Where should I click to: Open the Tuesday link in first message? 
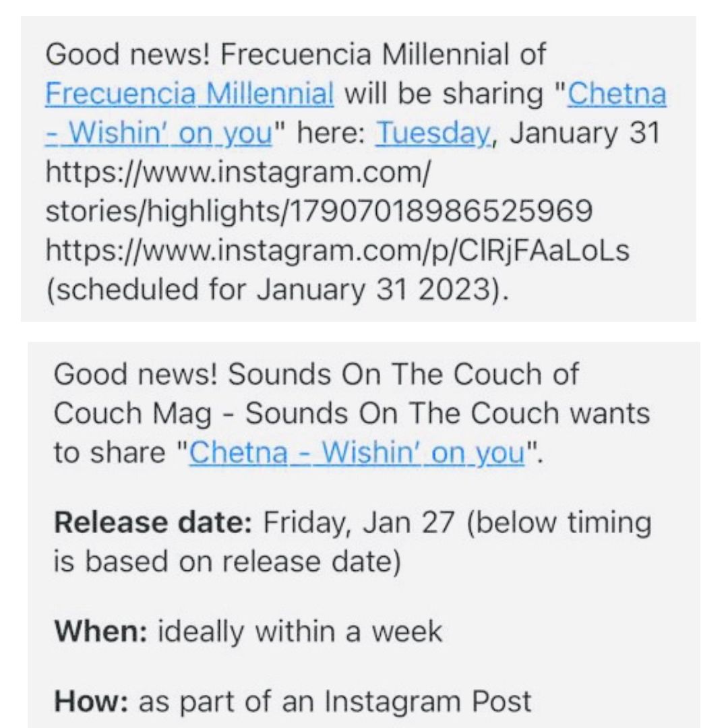[x=433, y=133]
